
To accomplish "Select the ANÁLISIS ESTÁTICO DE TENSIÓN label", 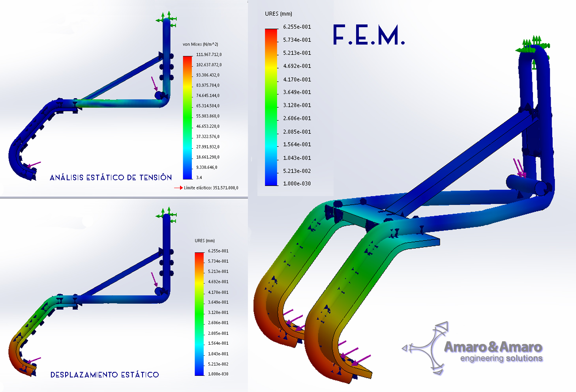I will pos(111,177).
